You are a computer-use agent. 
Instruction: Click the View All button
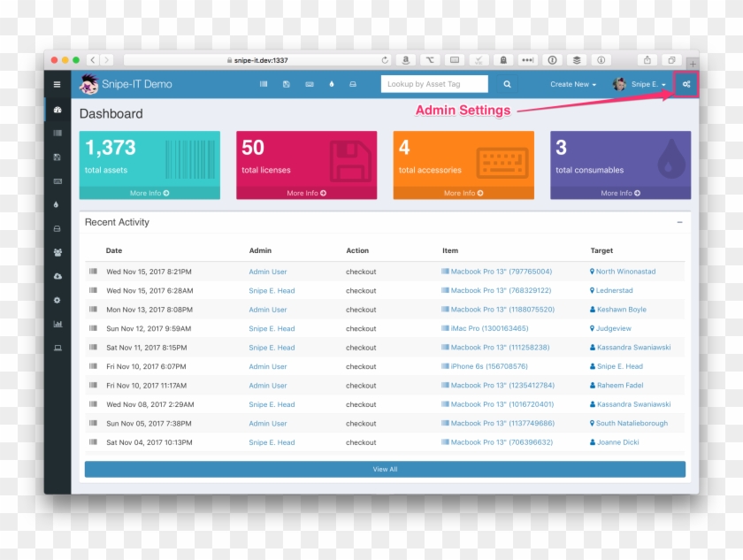(385, 469)
